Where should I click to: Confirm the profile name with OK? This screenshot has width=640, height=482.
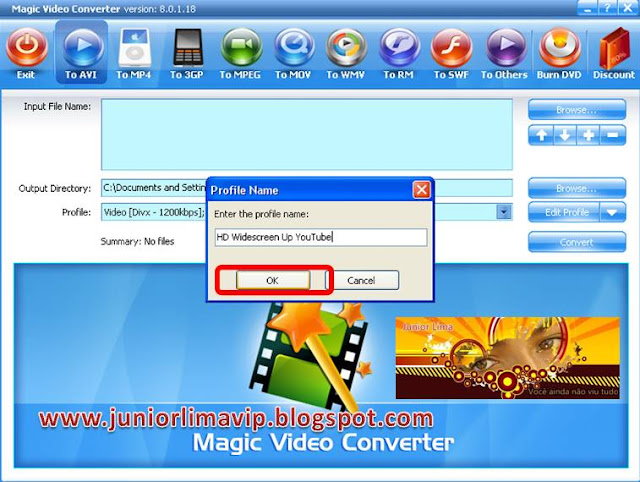273,280
